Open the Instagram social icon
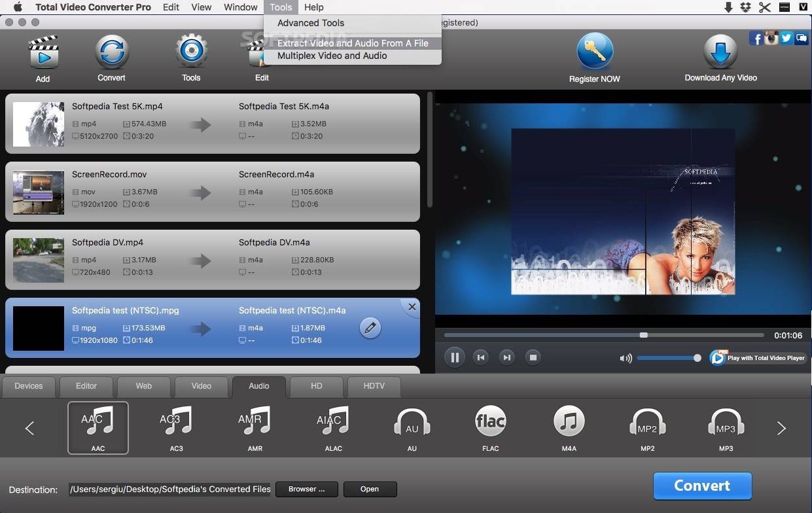 point(771,38)
